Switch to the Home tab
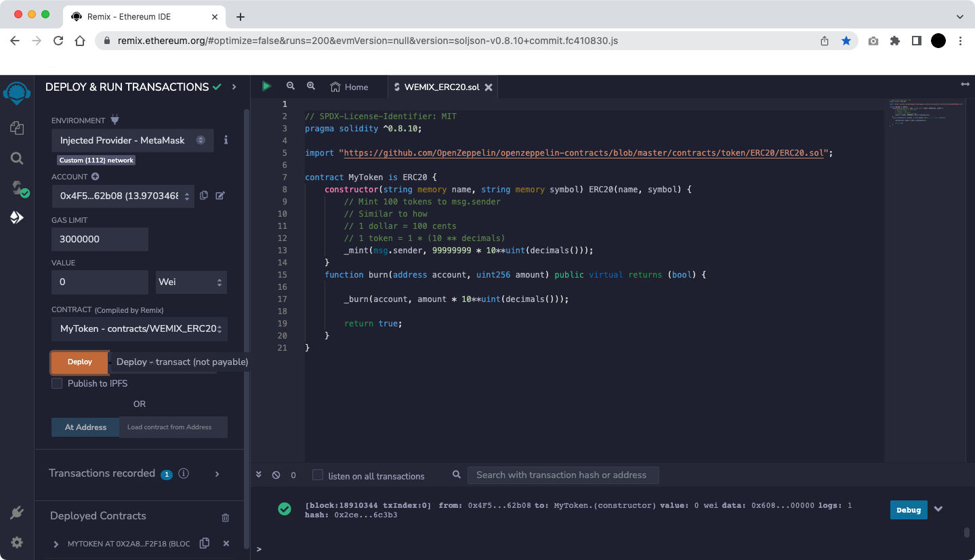The image size is (975, 560). coord(349,87)
